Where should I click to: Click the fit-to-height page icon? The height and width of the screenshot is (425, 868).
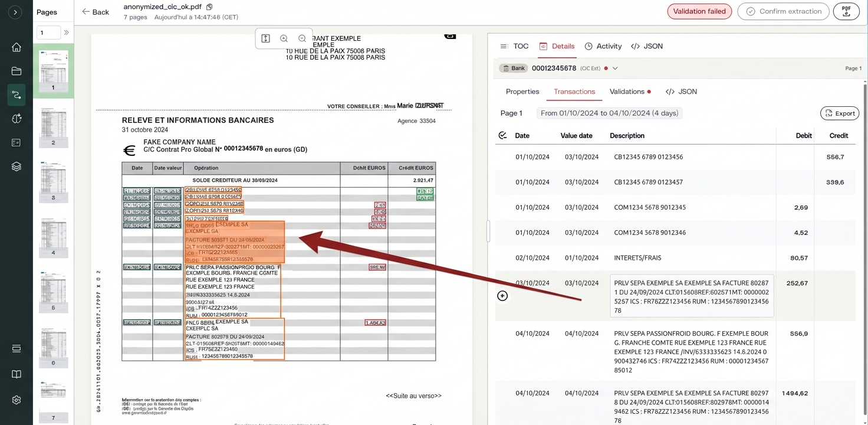pyautogui.click(x=265, y=38)
